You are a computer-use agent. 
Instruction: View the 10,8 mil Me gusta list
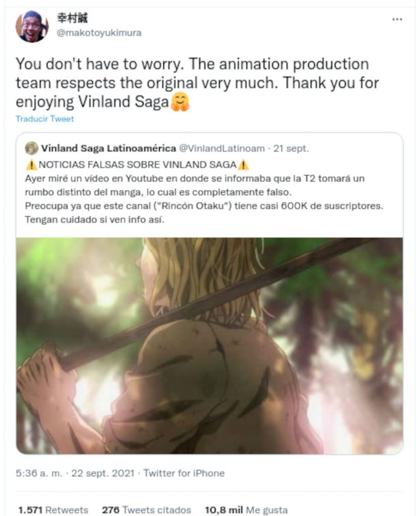click(x=246, y=510)
